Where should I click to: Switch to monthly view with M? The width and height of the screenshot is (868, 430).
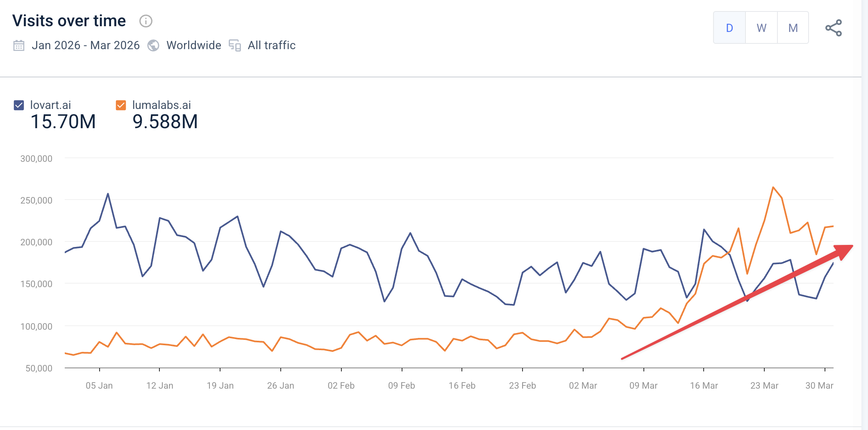[x=793, y=28]
